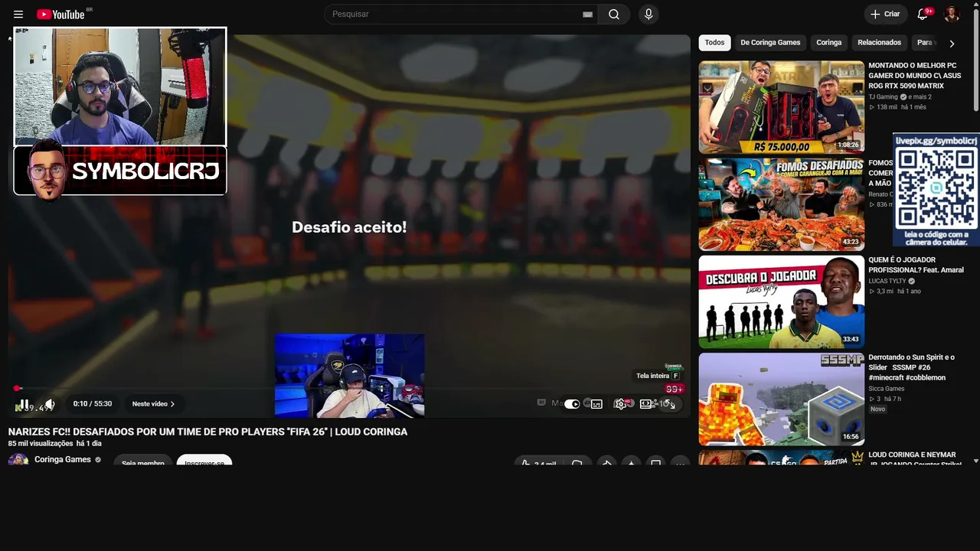
Task: Open the LUCAS TYLTY channel link
Action: 887,281
